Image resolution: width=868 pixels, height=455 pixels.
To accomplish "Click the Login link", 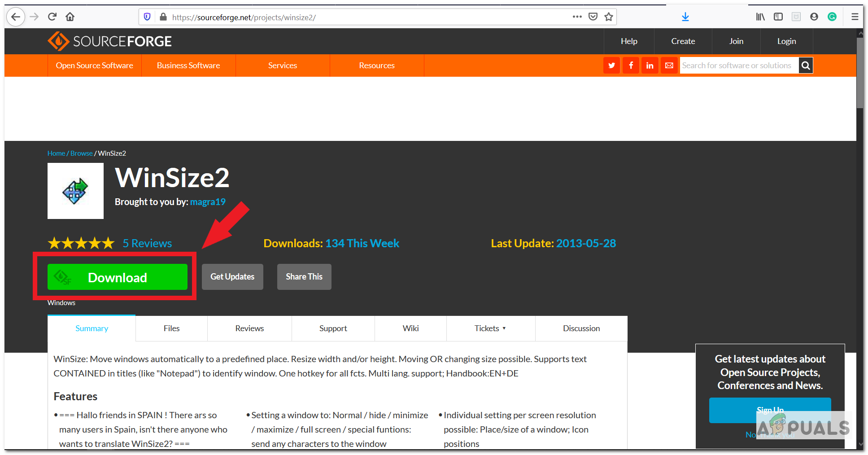I will click(787, 41).
